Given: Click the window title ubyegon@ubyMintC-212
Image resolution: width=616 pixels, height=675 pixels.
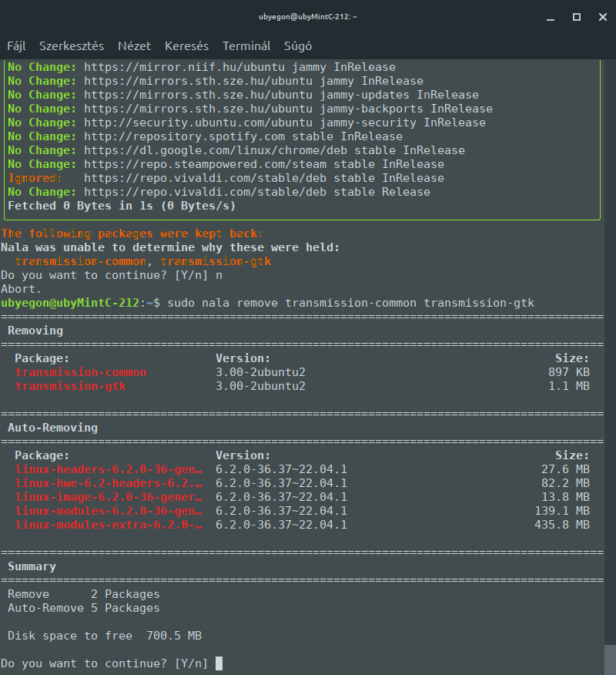Looking at the screenshot, I should [x=307, y=17].
